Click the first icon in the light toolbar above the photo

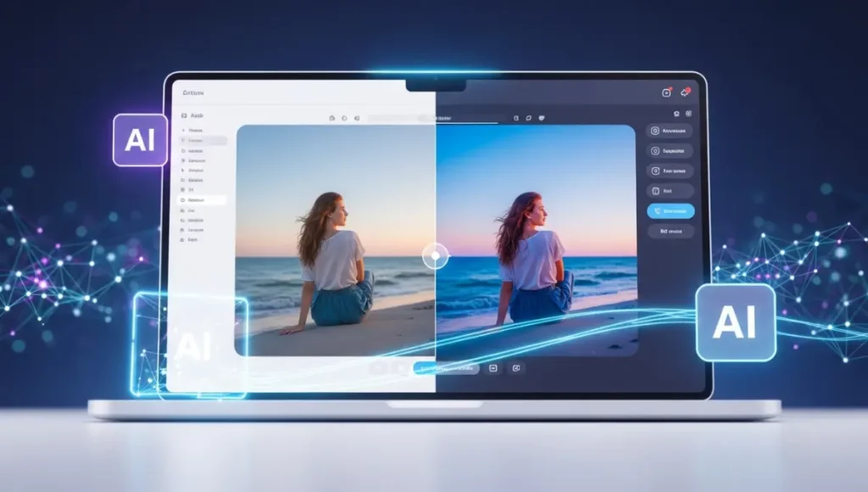pos(331,118)
